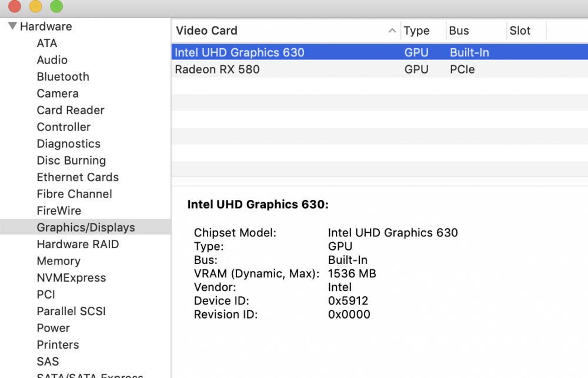Select Fibre Channel in the sidebar
The height and width of the screenshot is (378, 588).
pyautogui.click(x=74, y=194)
